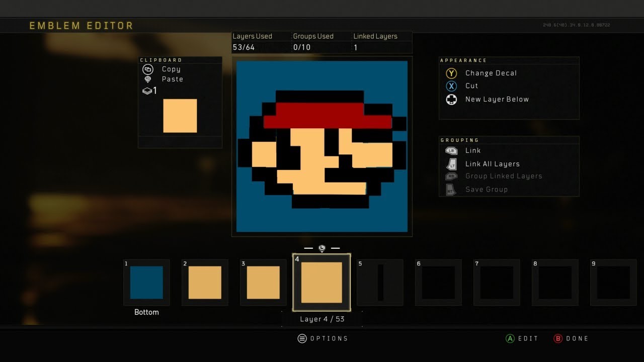
Task: Click Copy text in Clipboard
Action: click(x=171, y=69)
